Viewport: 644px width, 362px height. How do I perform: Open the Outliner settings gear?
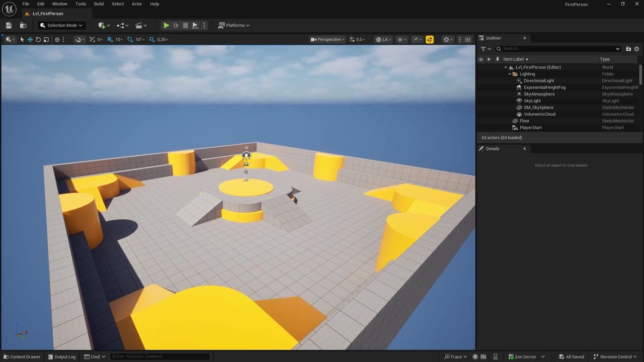636,49
